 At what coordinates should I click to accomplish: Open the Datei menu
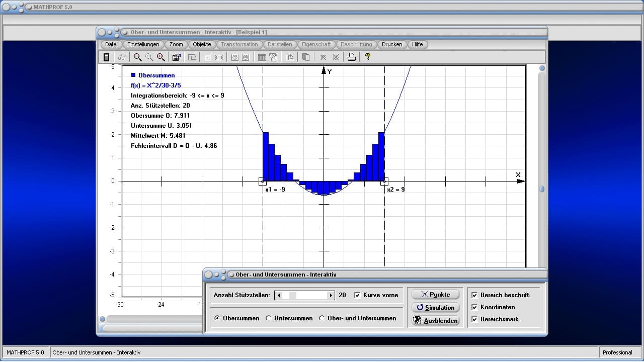[x=111, y=44]
